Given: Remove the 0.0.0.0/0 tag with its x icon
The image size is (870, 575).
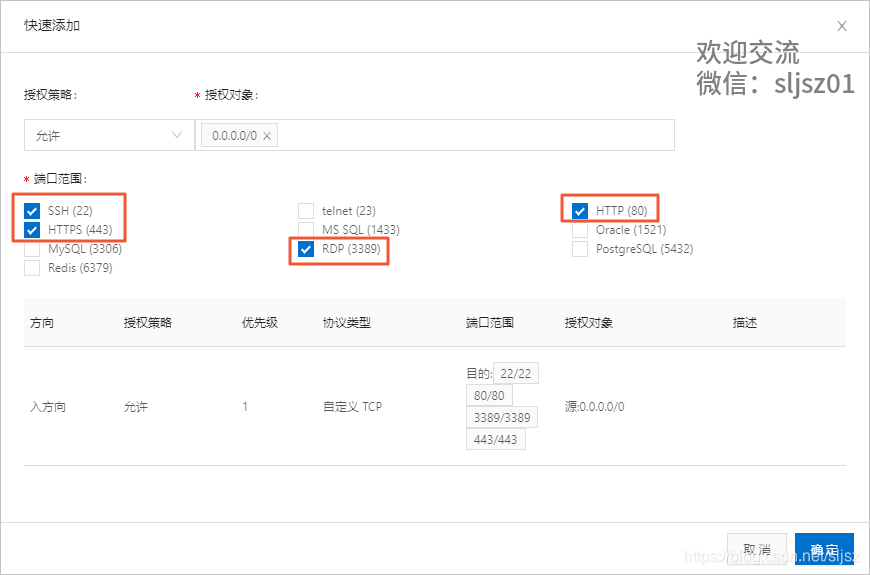Looking at the screenshot, I should pyautogui.click(x=267, y=136).
